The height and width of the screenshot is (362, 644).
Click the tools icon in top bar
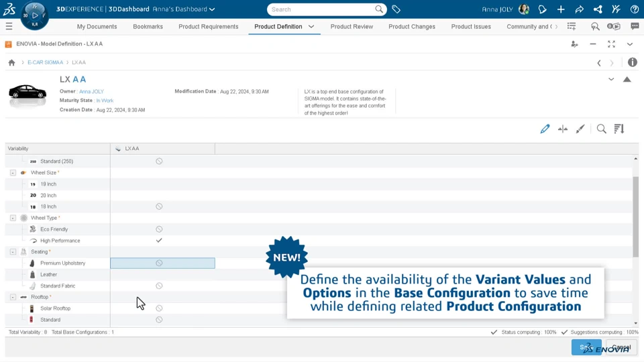pyautogui.click(x=616, y=9)
